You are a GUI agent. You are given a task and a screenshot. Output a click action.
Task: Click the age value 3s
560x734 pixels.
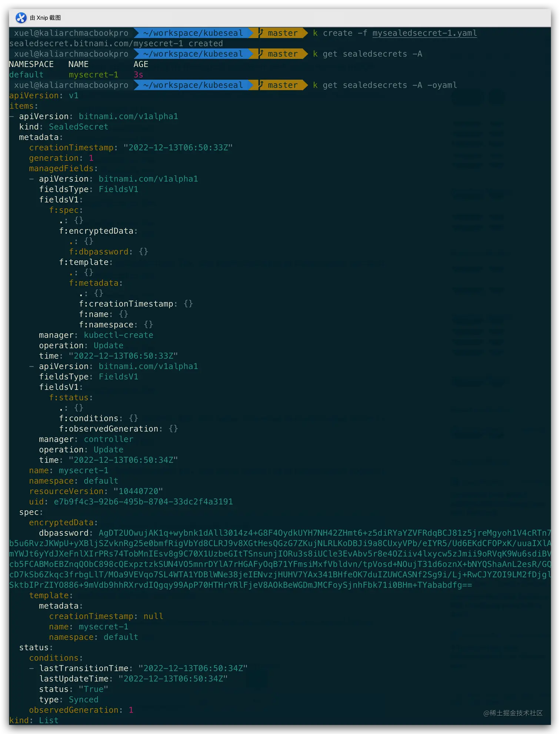138,74
